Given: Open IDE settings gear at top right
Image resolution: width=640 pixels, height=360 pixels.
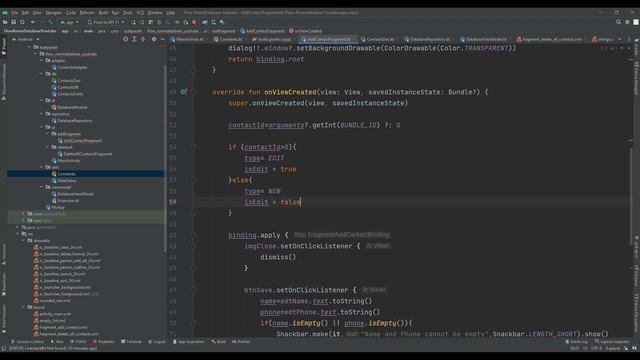Looking at the screenshot, I should click(x=627, y=22).
